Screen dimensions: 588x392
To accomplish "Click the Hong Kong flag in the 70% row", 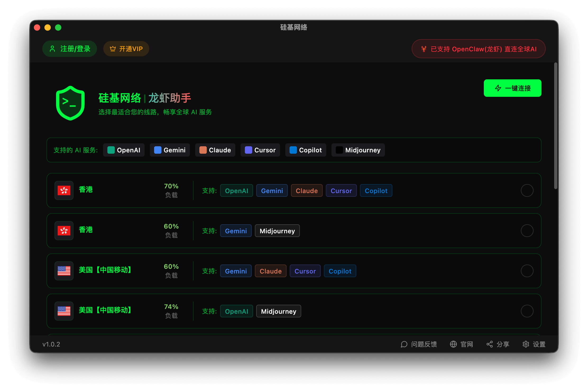I will [x=64, y=190].
